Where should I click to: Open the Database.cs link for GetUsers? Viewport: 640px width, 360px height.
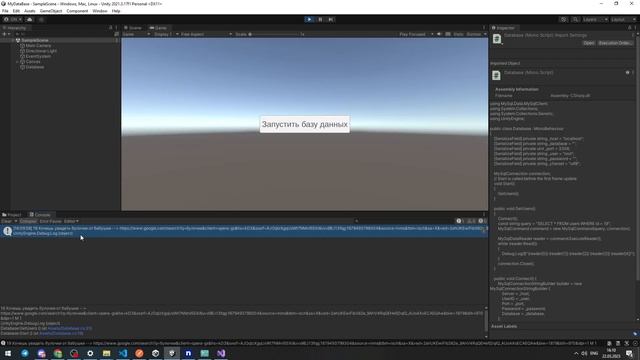coord(70,328)
